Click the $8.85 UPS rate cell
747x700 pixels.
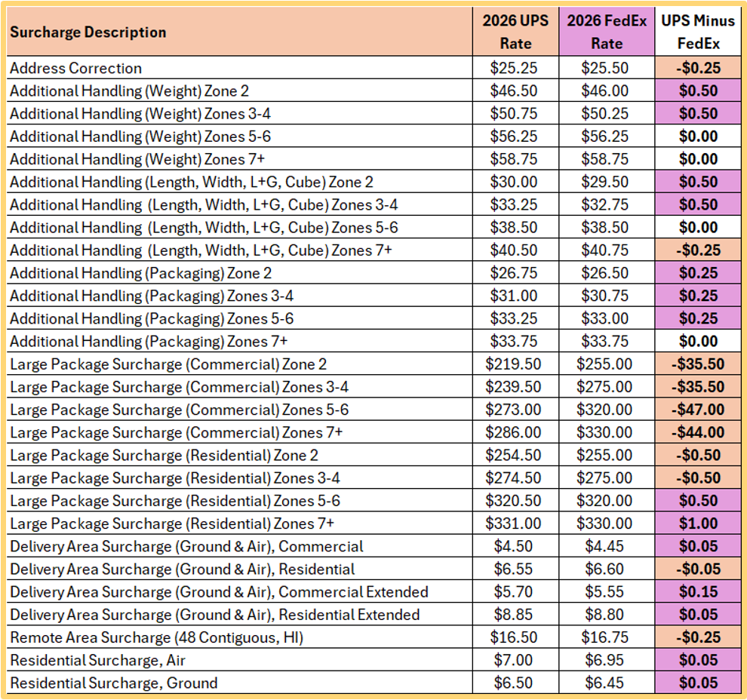coord(515,615)
